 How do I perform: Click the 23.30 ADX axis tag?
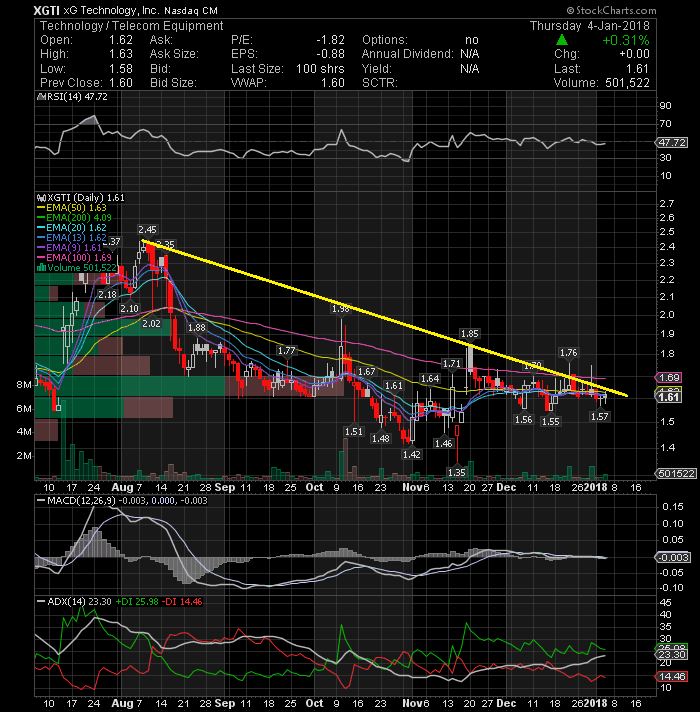672,655
